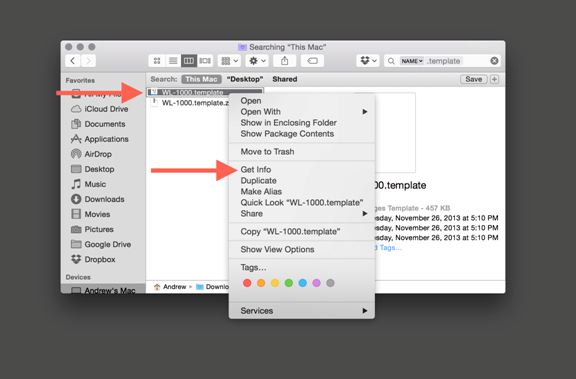Viewport: 576px width, 379px height.
Task: Go back with the left chevron button
Action: coord(73,61)
